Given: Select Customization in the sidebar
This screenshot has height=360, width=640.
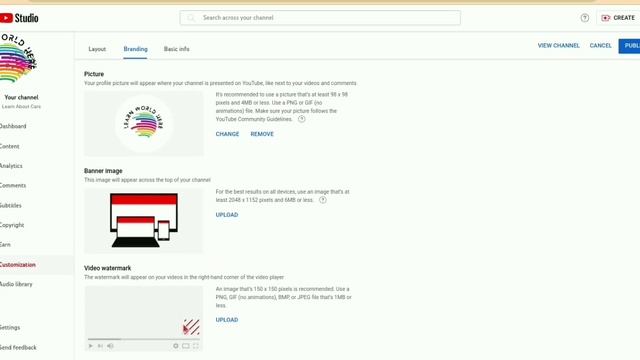Looking at the screenshot, I should tap(18, 264).
